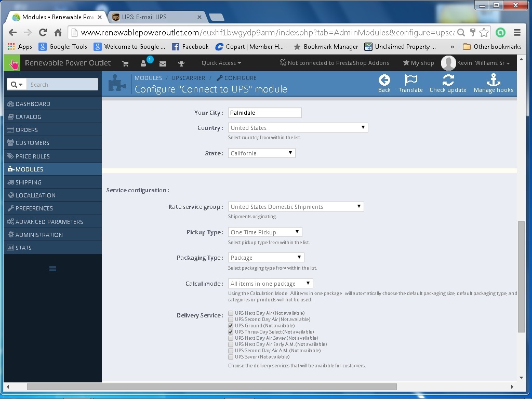Switch to the UPS: E-mail UPS tab

tap(156, 17)
